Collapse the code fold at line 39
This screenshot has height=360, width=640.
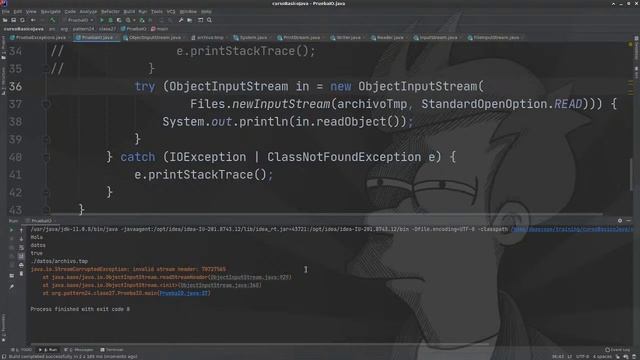[x=46, y=140]
